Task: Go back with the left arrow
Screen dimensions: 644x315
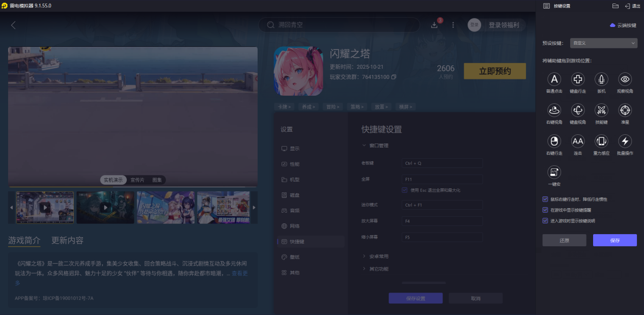Action: click(x=13, y=25)
